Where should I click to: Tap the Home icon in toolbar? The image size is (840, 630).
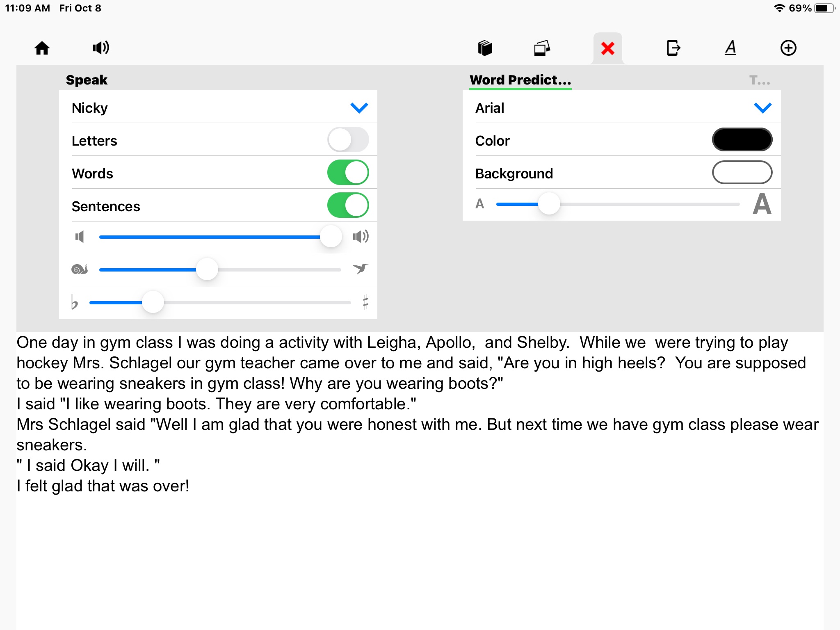pos(42,48)
